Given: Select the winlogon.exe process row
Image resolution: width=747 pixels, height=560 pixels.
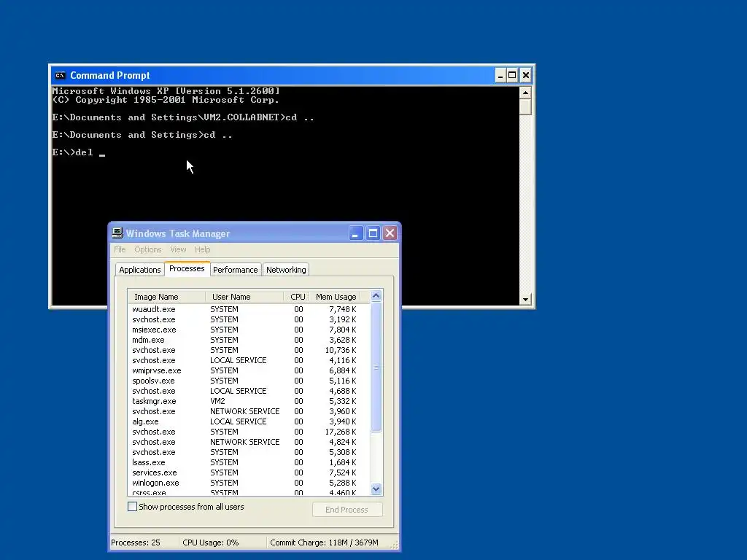Looking at the screenshot, I should coord(249,483).
